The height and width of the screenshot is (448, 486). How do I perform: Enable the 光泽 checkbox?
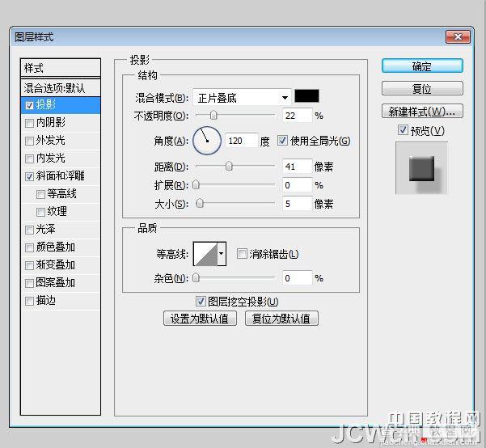[29, 230]
